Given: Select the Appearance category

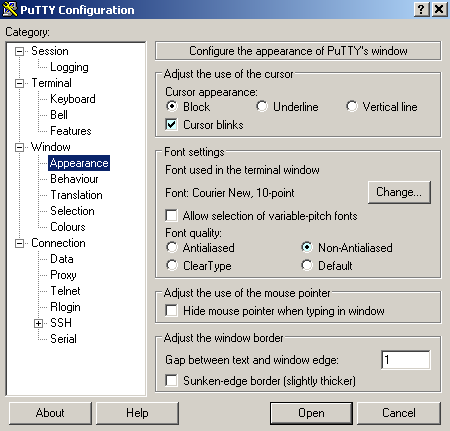Looking at the screenshot, I should click(79, 163).
